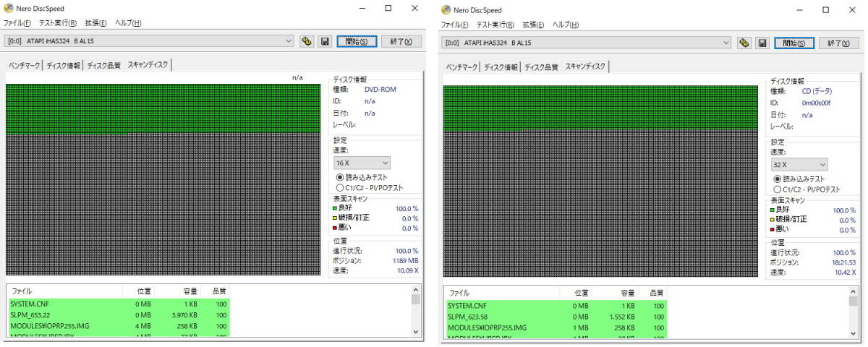This screenshot has width=868, height=347.
Task: Click the file list vertical scrollbar in the right window
Action: (x=853, y=313)
